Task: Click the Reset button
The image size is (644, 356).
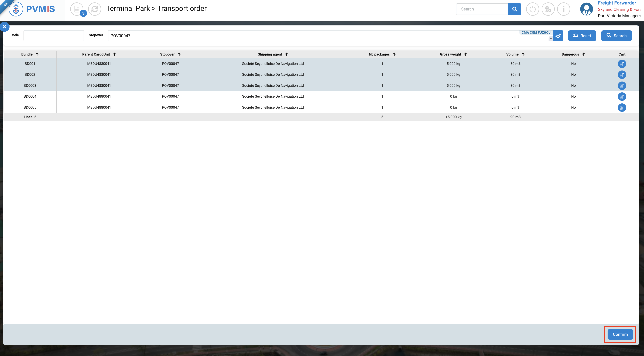Action: [x=582, y=36]
